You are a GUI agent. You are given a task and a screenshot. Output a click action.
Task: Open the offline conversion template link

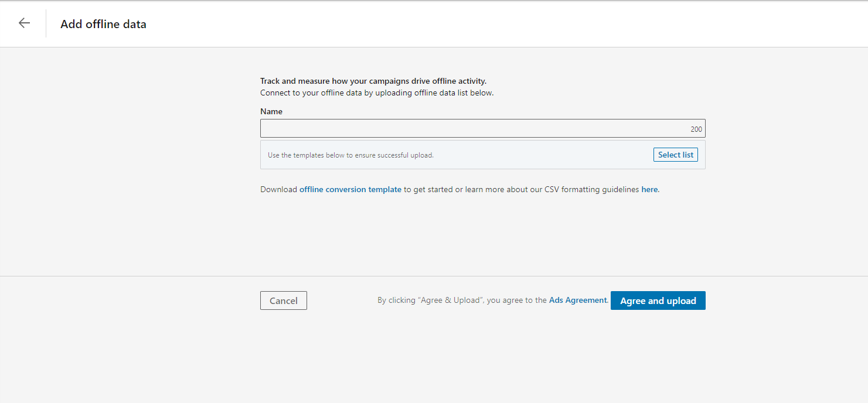click(x=350, y=190)
